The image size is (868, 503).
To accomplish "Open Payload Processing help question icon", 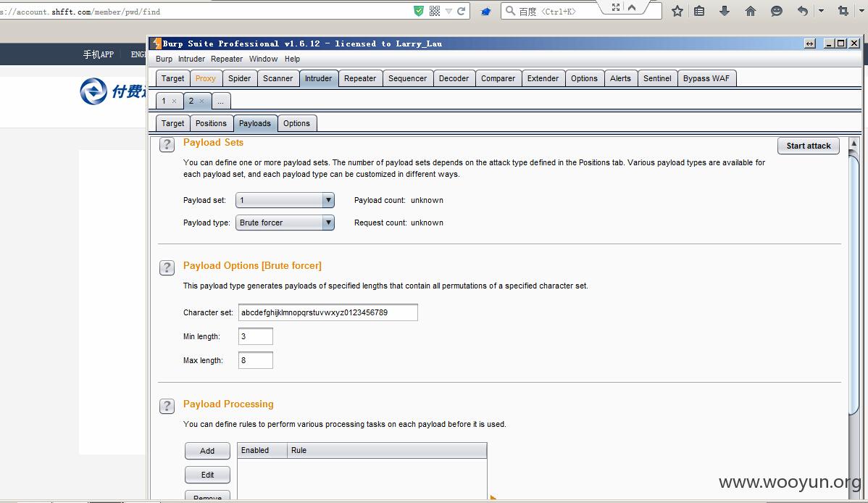I will (x=167, y=406).
